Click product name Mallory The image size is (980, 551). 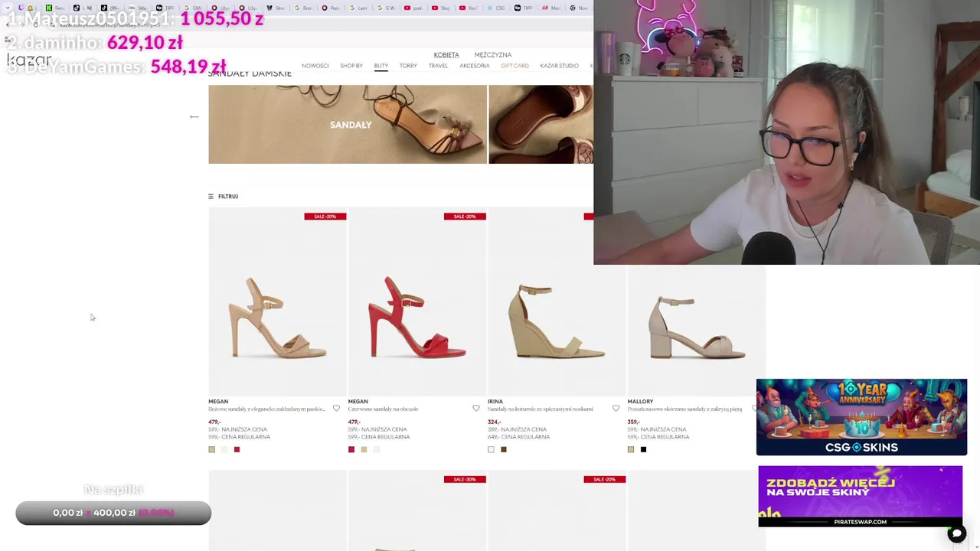[640, 401]
